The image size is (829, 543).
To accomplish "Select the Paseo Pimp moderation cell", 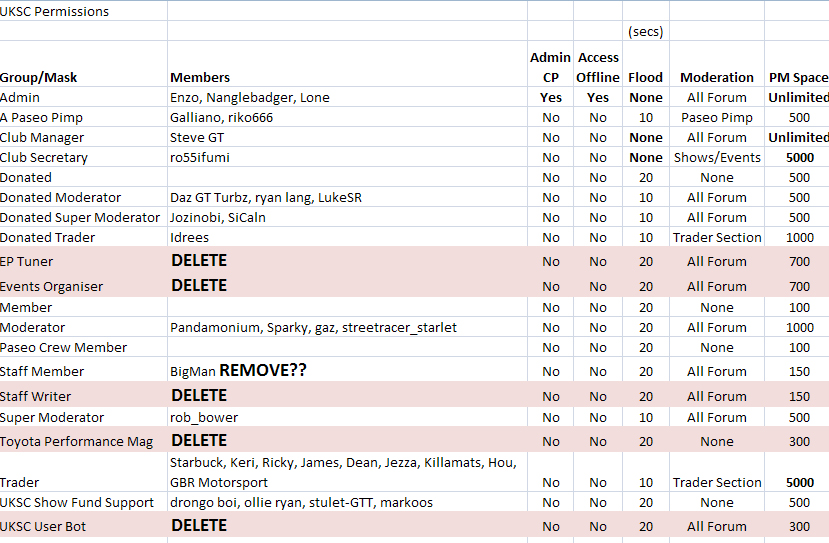I will click(717, 117).
